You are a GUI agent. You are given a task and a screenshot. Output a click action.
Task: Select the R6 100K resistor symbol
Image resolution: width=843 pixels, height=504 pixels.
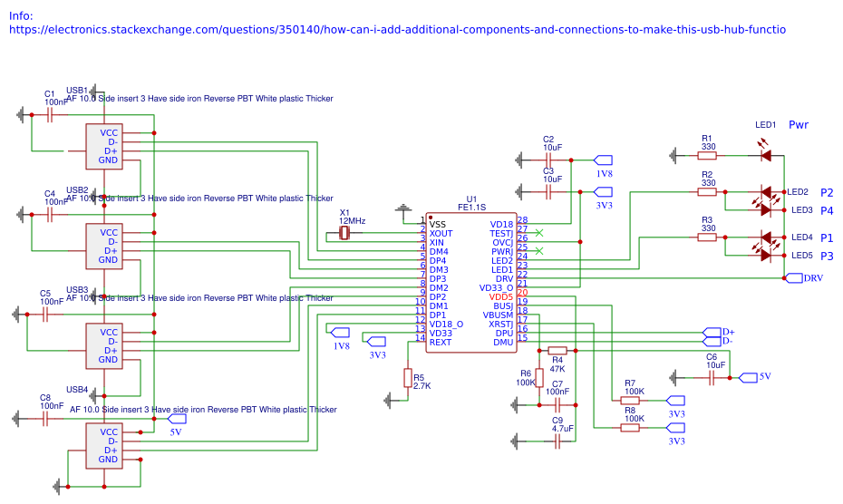539,378
